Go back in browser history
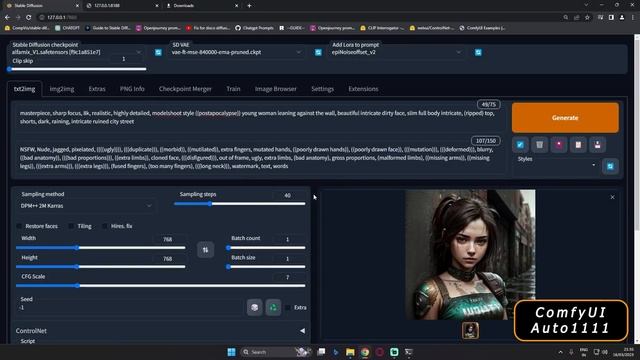 [x=7, y=18]
